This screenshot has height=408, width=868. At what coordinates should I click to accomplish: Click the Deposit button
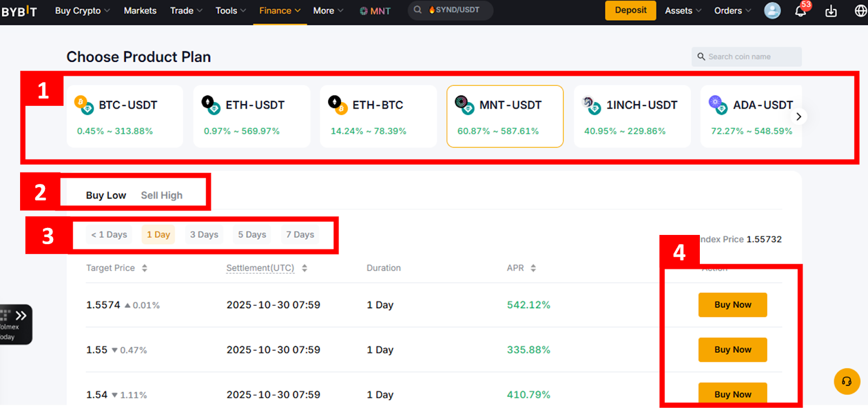click(630, 10)
